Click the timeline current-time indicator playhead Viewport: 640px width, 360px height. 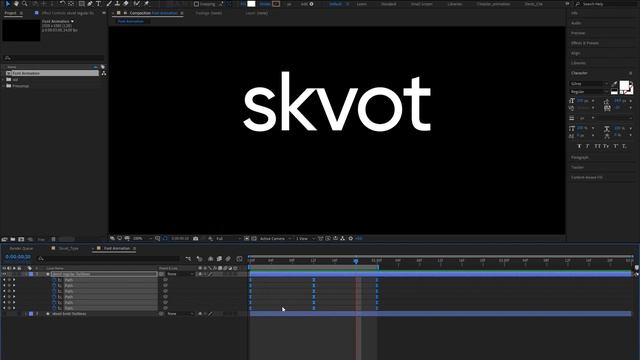click(356, 260)
